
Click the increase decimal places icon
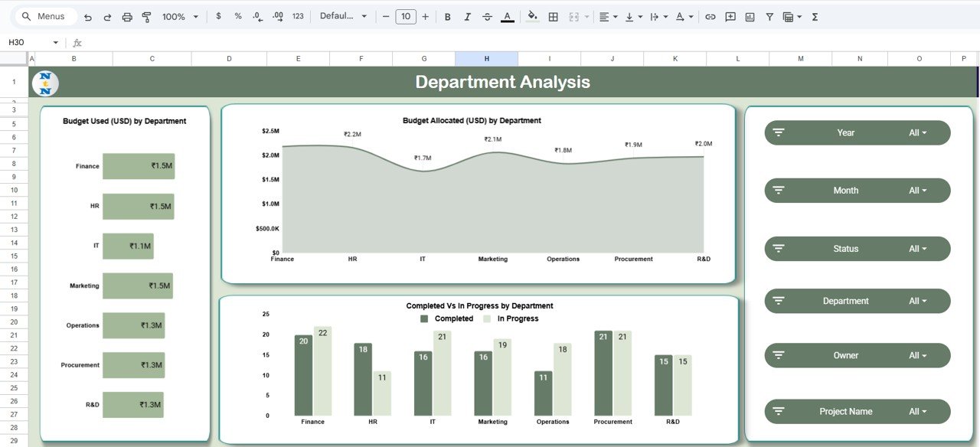(x=277, y=16)
